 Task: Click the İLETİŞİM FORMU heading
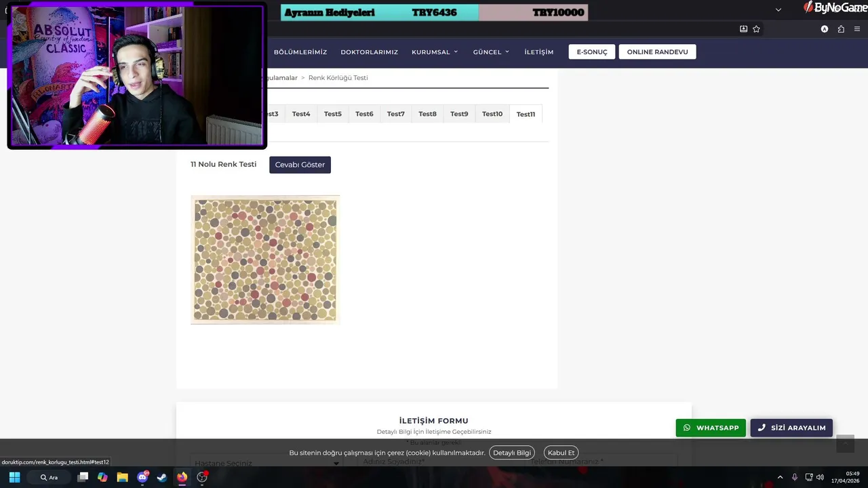434,421
